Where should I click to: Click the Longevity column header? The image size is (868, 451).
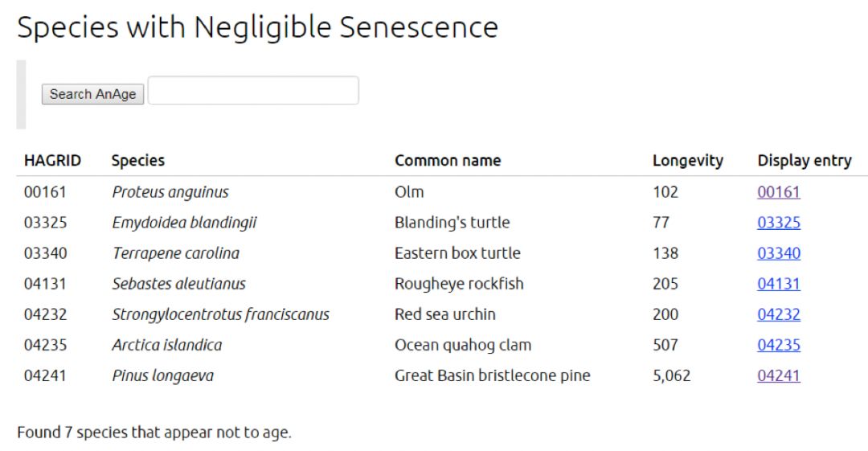687,161
